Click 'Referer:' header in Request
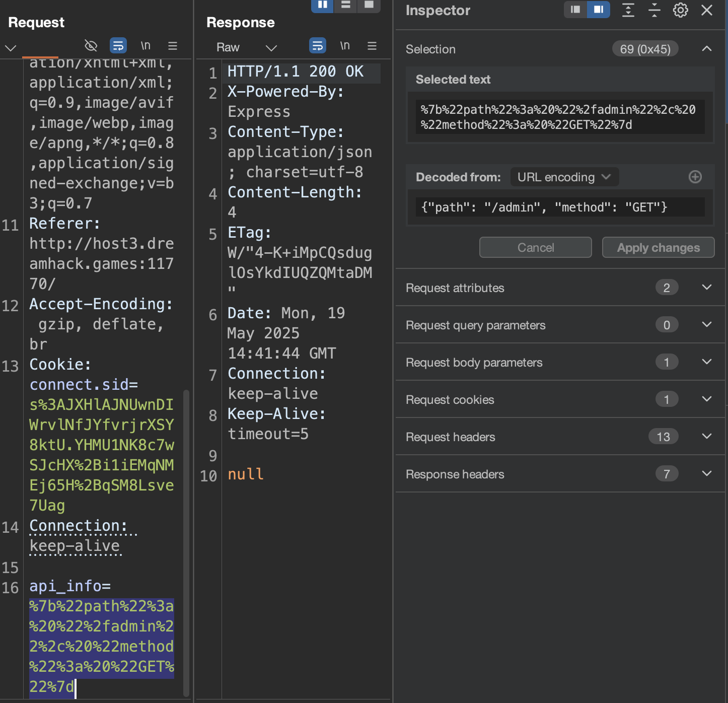 pyautogui.click(x=65, y=224)
